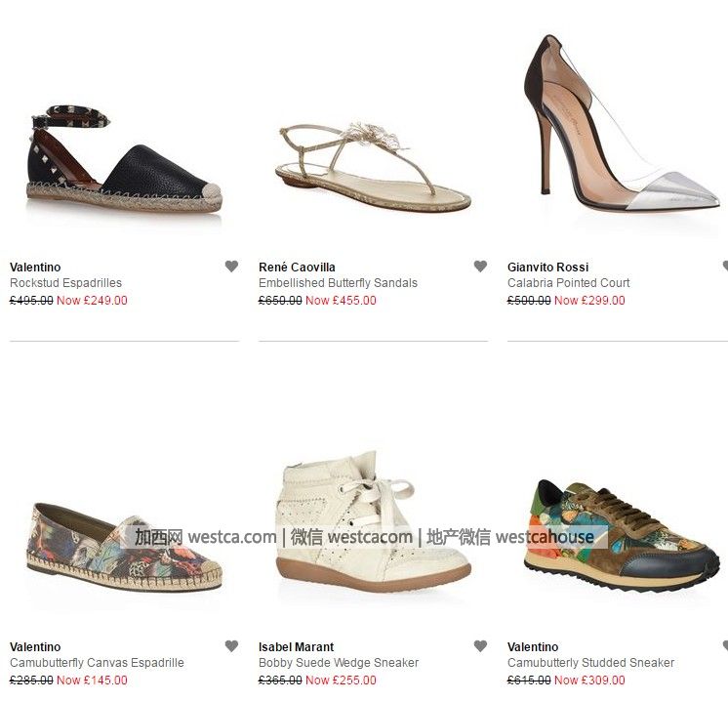Viewport: 728px width, 701px height.
Task: Click the partially visible heart beside Gianvito Rossi
Action: pyautogui.click(x=725, y=267)
